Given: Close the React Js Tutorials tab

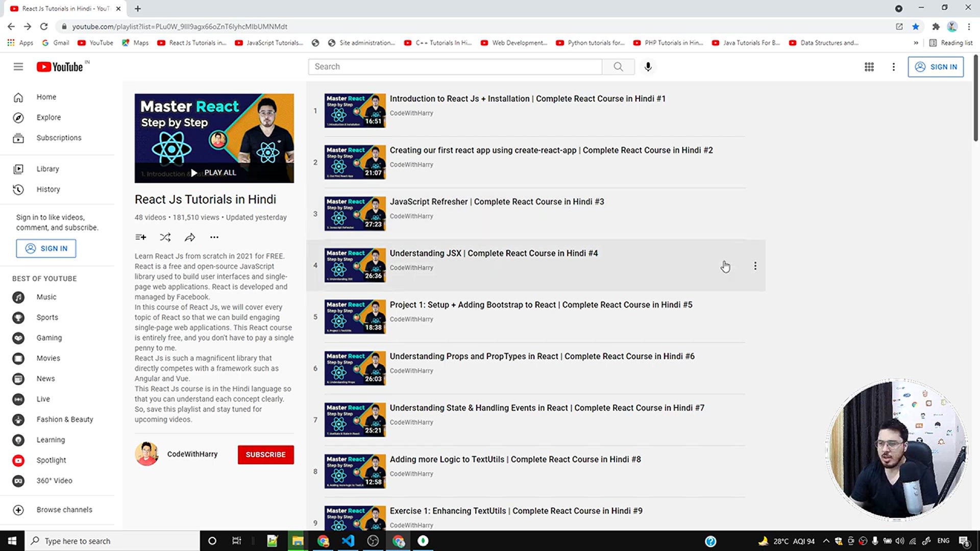Looking at the screenshot, I should pos(118,9).
